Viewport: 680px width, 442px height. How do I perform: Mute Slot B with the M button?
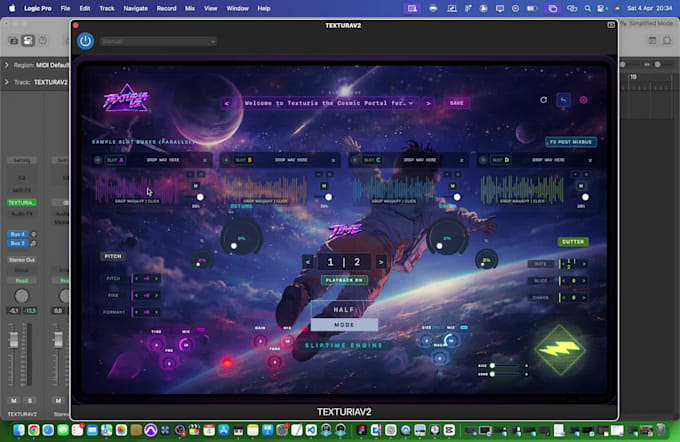[x=324, y=186]
